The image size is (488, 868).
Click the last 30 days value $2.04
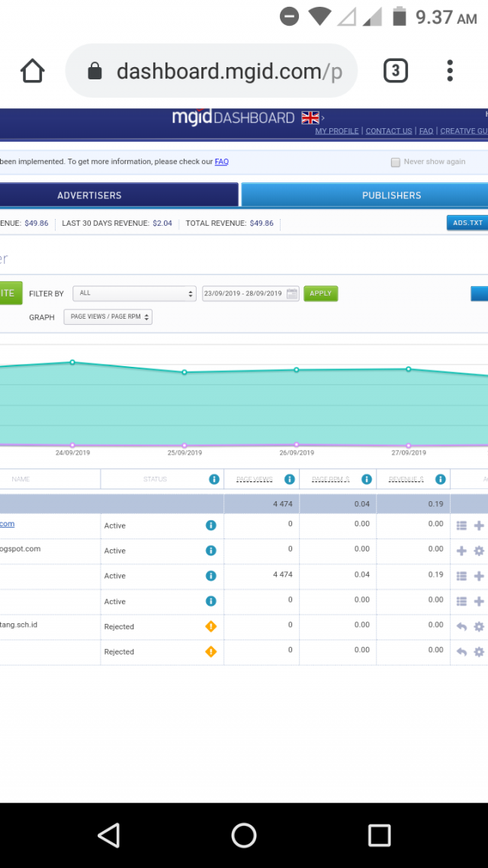(162, 223)
